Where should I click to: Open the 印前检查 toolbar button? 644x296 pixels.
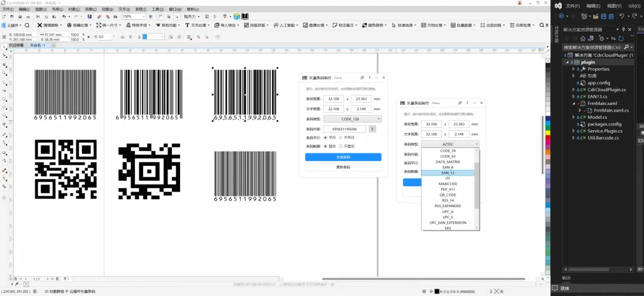(524, 25)
